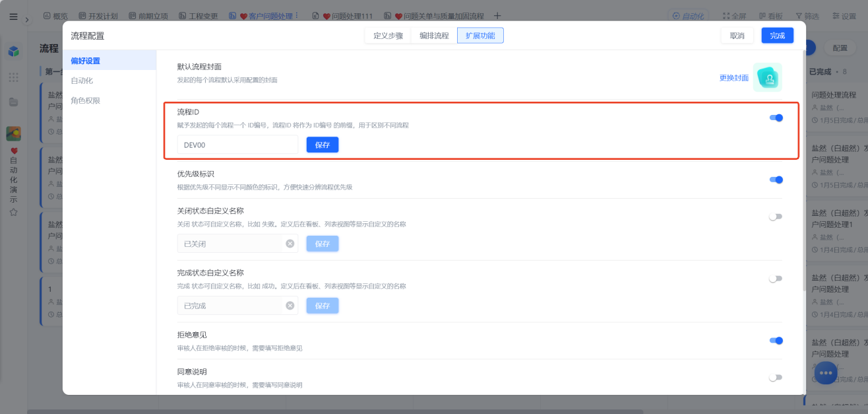The width and height of the screenshot is (868, 414).
Task: Select 偏好设置 in the dialog sidebar
Action: (x=109, y=61)
